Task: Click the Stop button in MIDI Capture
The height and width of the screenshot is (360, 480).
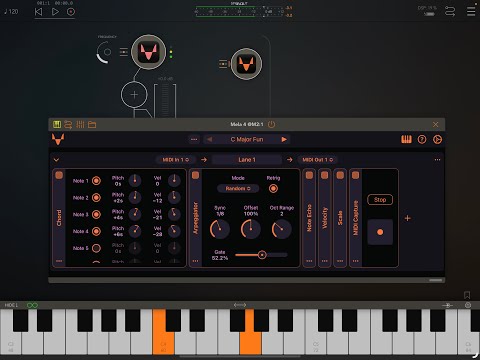Action: click(380, 200)
